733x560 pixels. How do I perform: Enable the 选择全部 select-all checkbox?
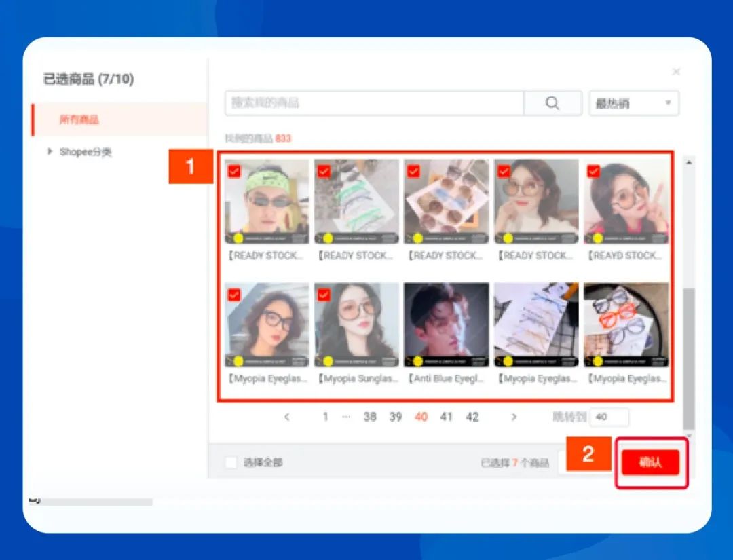230,462
